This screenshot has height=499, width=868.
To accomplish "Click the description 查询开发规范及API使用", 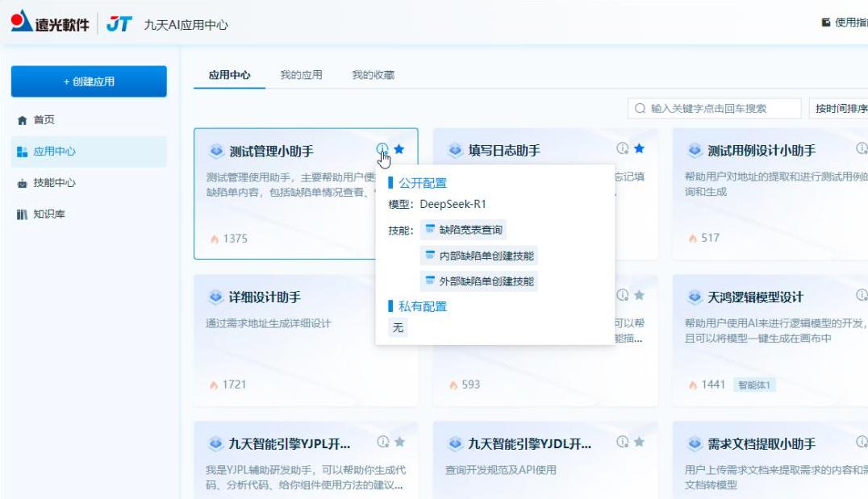I will click(501, 470).
